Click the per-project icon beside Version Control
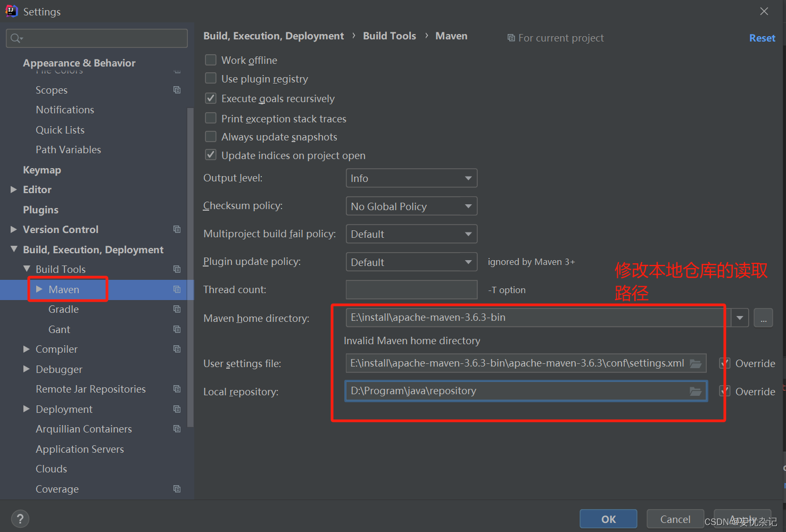The image size is (786, 532). [x=177, y=229]
